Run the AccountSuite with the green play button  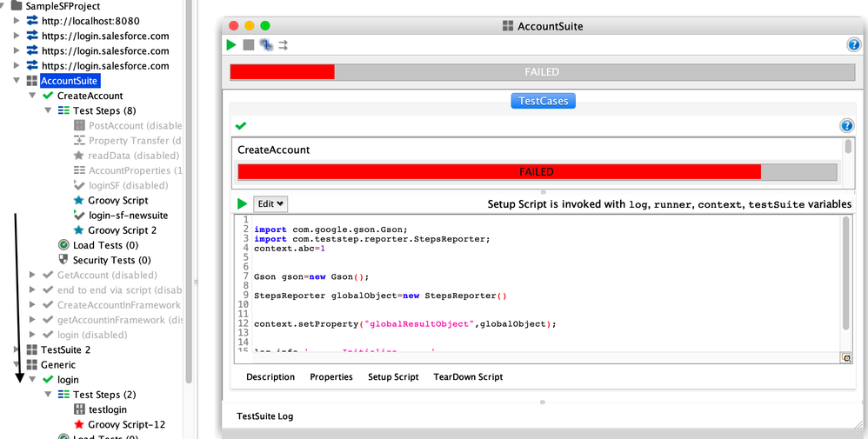point(231,45)
